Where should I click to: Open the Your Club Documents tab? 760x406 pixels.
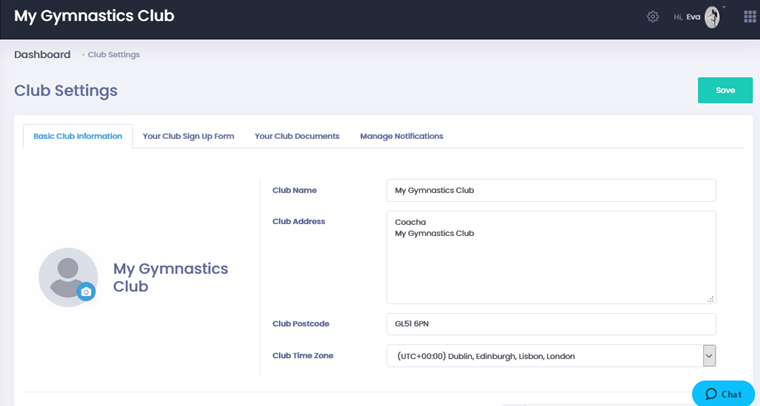[297, 136]
